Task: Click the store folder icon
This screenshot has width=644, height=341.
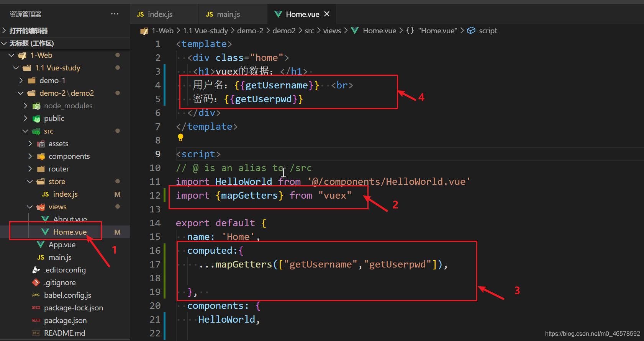Action: pos(41,182)
